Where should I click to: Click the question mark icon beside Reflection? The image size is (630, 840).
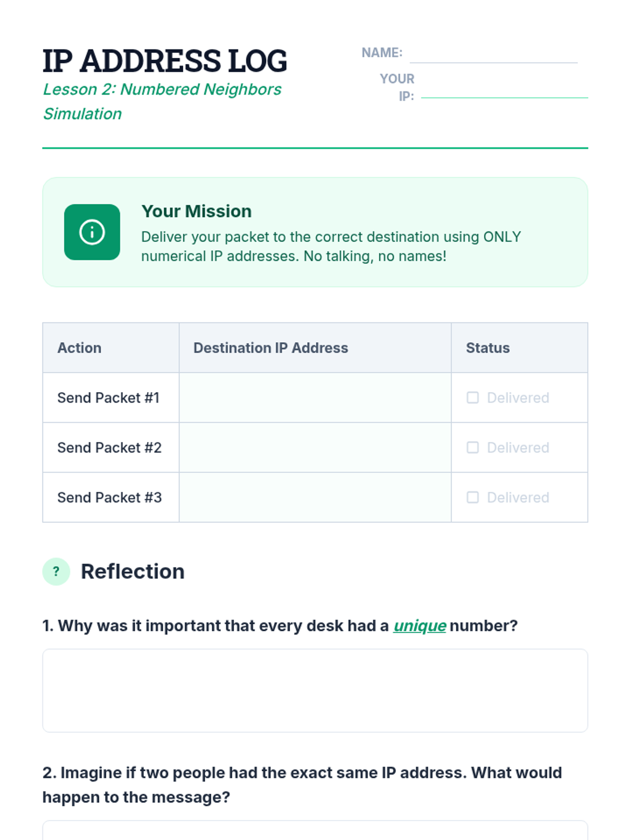[56, 571]
